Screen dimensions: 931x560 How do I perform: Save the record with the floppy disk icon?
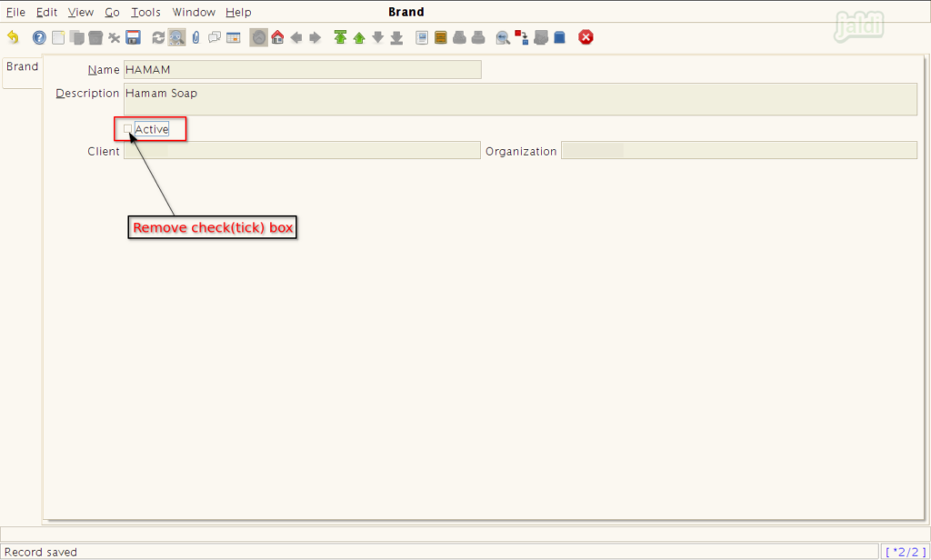[x=133, y=37]
